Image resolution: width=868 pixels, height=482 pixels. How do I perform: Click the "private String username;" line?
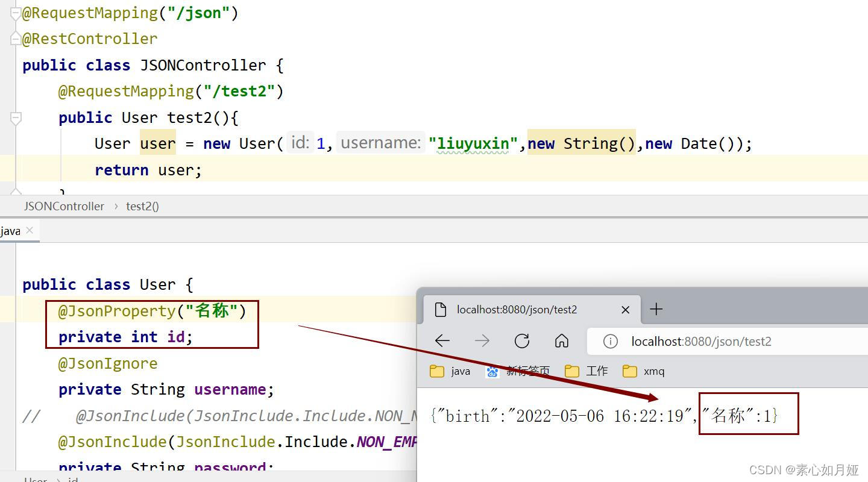tap(166, 390)
